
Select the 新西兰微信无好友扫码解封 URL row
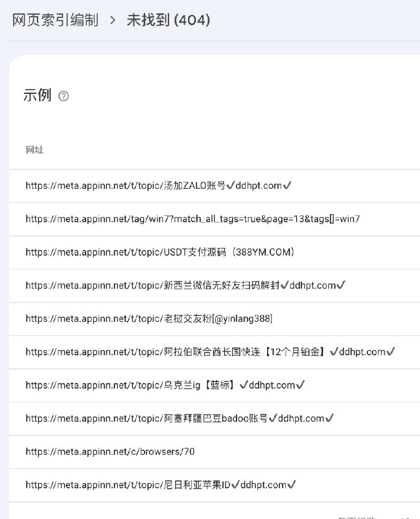point(215,285)
